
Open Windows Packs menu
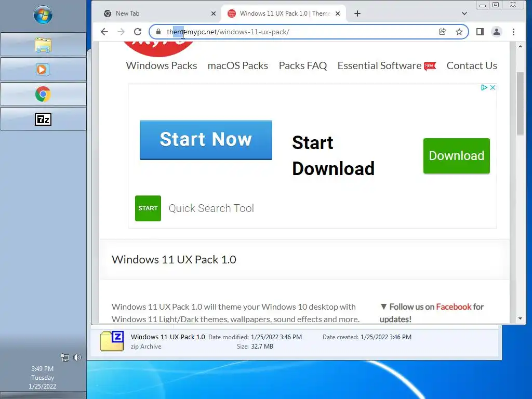tap(162, 65)
